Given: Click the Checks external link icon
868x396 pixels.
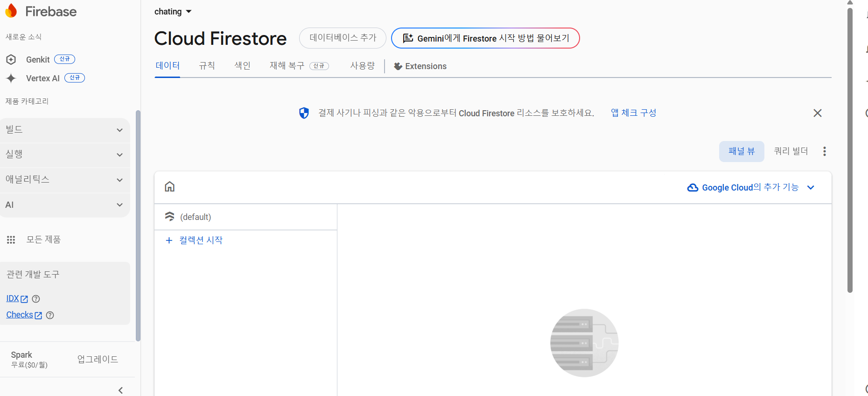Looking at the screenshot, I should click(38, 316).
